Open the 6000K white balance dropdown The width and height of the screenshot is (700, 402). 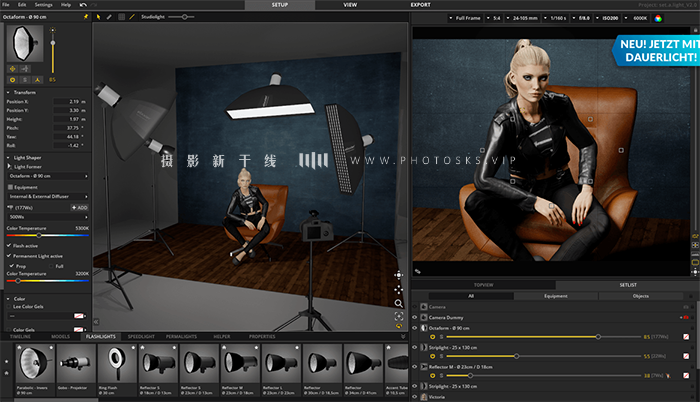[637, 18]
